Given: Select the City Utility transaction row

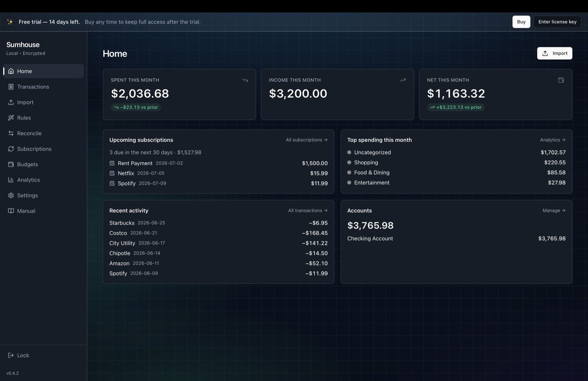Looking at the screenshot, I should click(218, 243).
